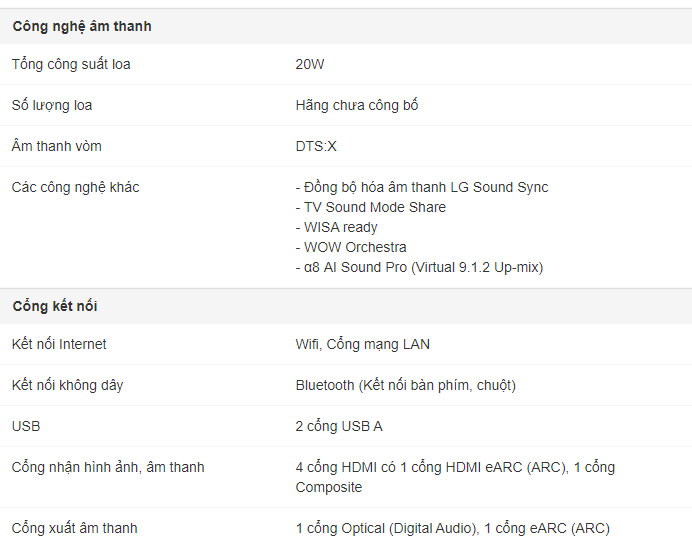This screenshot has height=544, width=692.
Task: Click the Âm thanh vòm label
Action: 56,146
